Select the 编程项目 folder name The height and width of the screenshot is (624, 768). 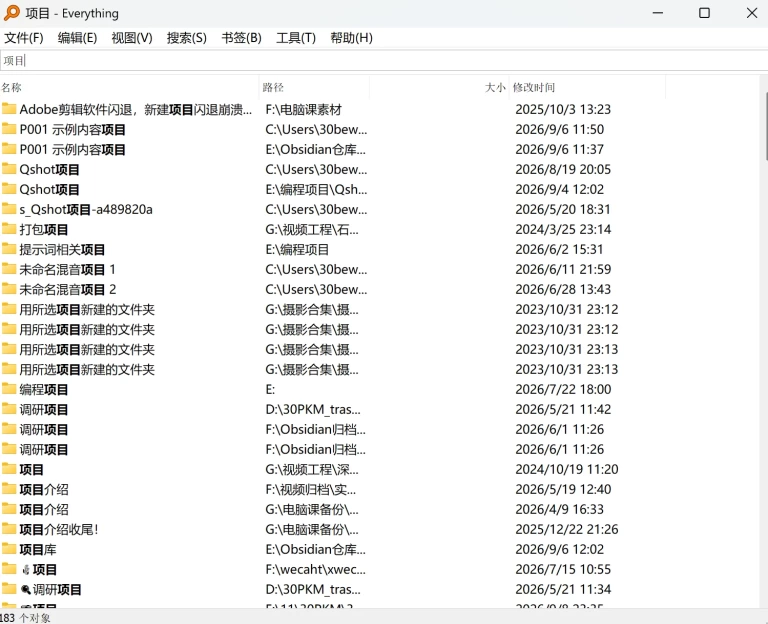pos(44,389)
